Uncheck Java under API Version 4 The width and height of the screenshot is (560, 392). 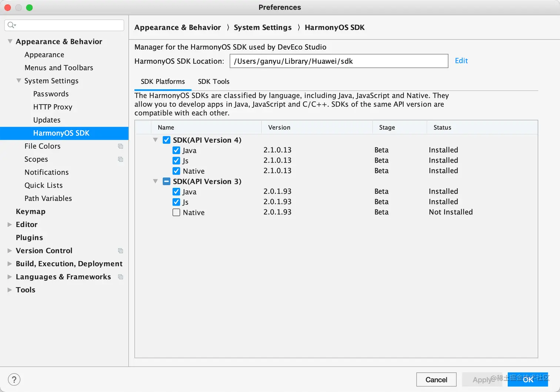coord(176,150)
